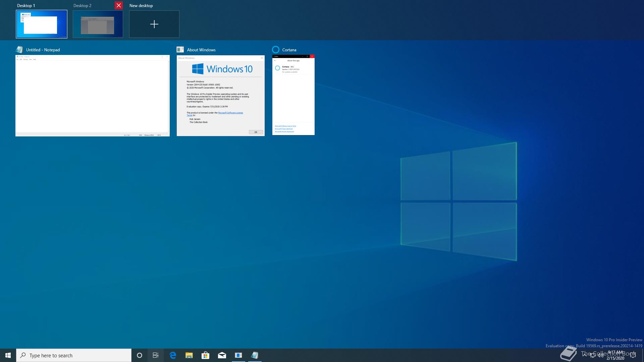Open the Start menu
644x362 pixels.
click(8, 355)
